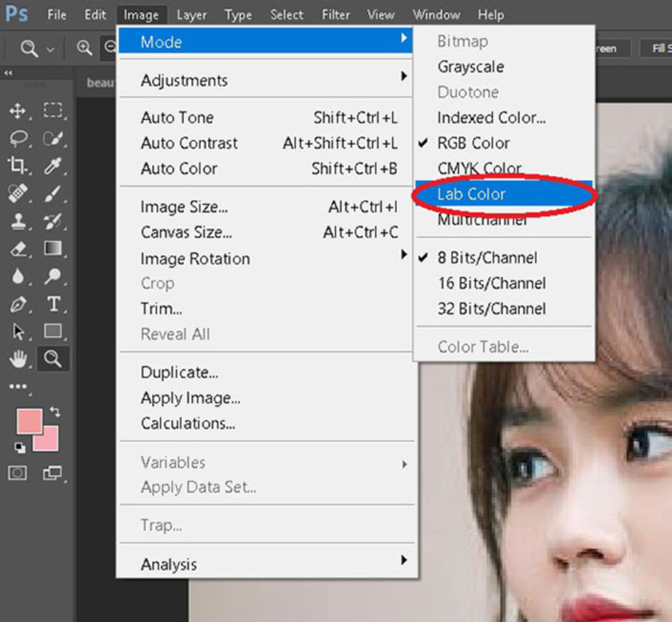This screenshot has height=622, width=672.
Task: Choose Trim command
Action: 266,308
